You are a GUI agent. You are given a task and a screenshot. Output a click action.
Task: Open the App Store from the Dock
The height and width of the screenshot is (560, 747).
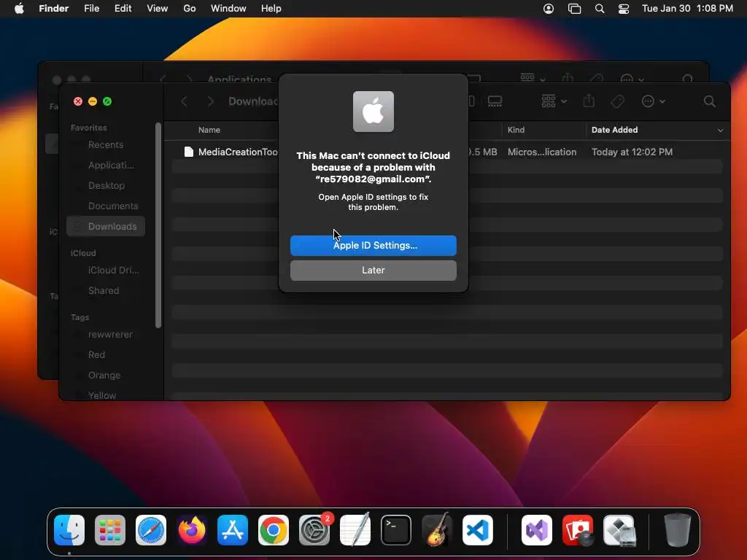coord(233,530)
